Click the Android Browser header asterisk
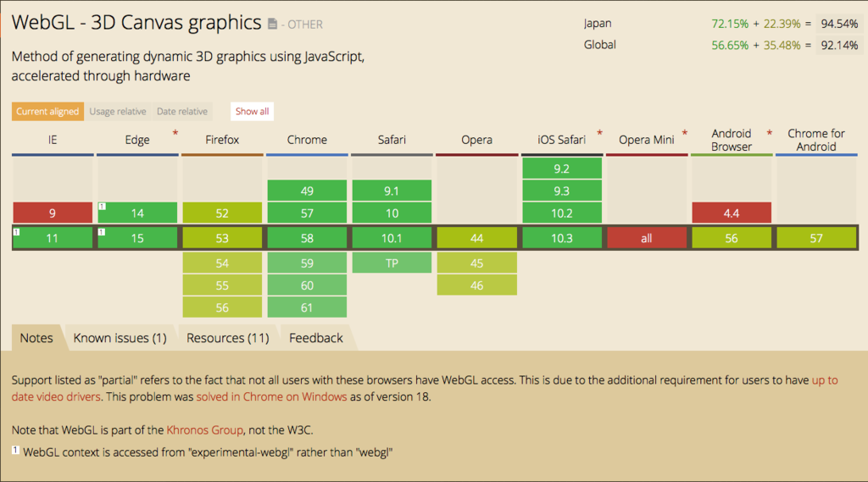The width and height of the screenshot is (868, 482). tap(770, 133)
